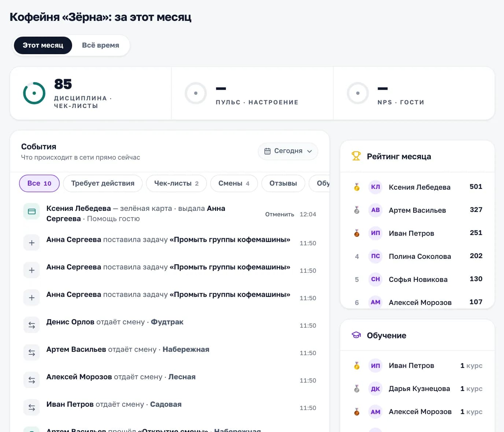Click the Набережная location in Артем Васильев shift event
Screen dimensions: 504x432
[186, 350]
